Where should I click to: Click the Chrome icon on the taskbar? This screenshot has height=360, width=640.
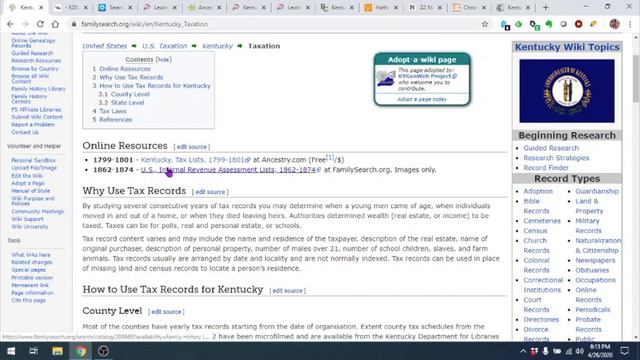point(80,351)
